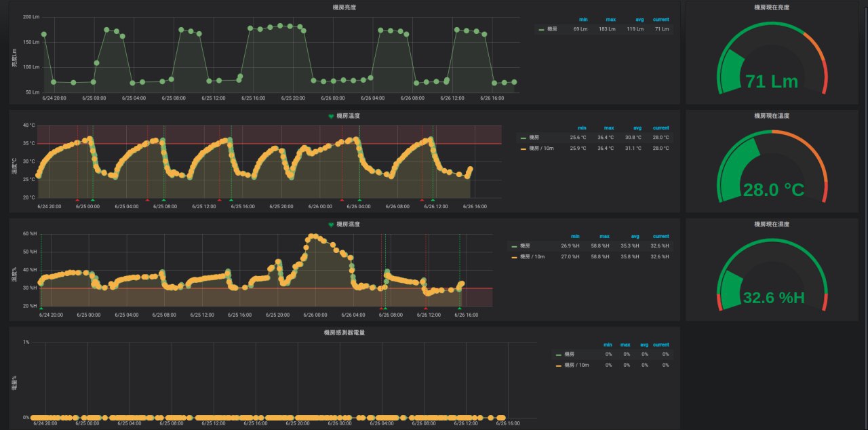This screenshot has width=868, height=430.
Task: Open the 機房感測器電量 panel title menu
Action: (x=344, y=333)
